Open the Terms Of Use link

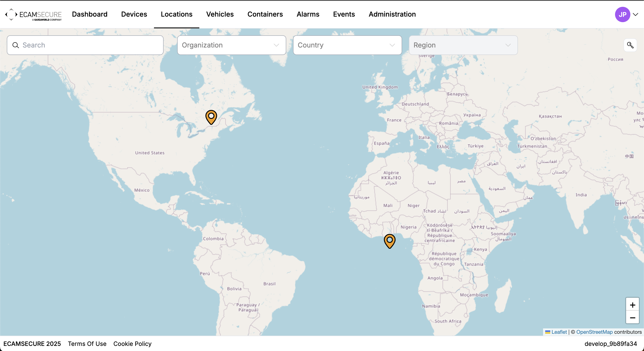coord(87,344)
